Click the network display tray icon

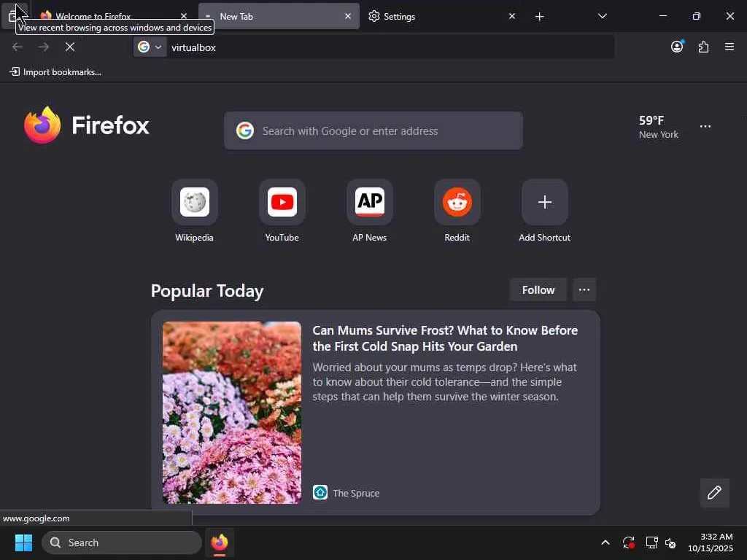[651, 542]
